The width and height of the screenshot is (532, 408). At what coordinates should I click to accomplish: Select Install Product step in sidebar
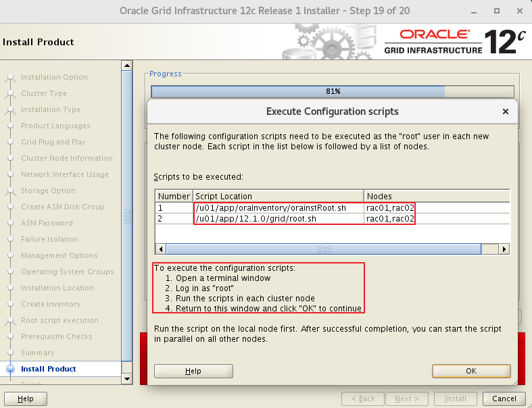(x=49, y=369)
